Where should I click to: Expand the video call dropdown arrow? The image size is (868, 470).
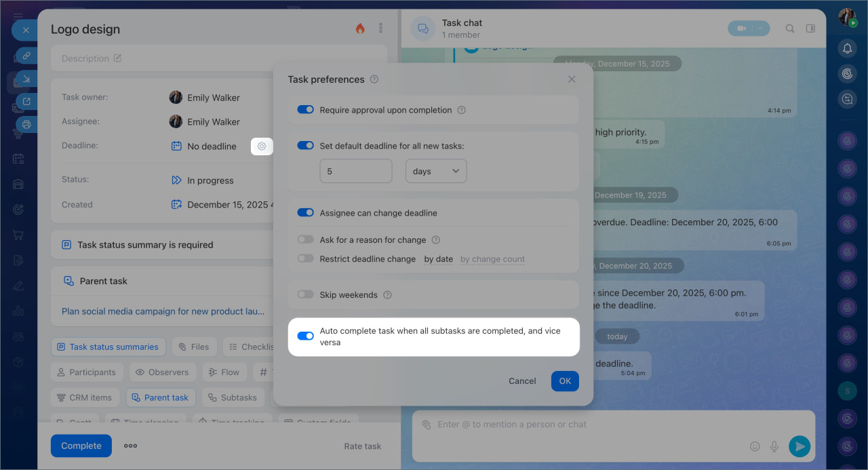point(760,28)
